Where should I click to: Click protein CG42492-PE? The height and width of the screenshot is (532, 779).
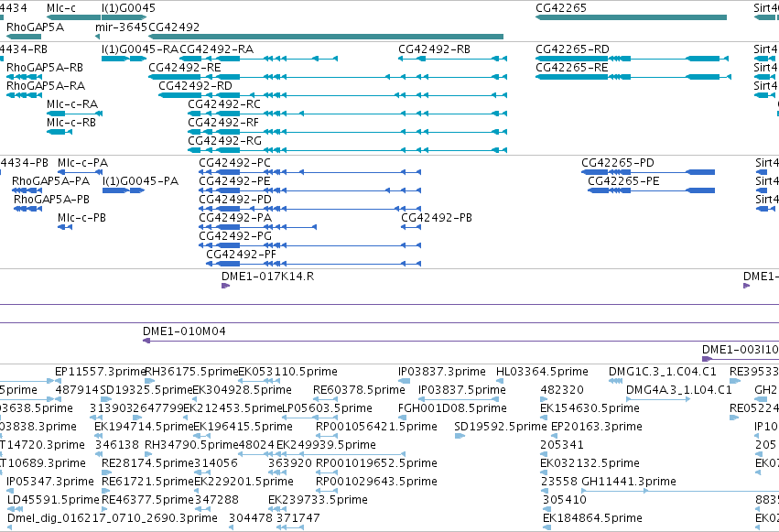[310, 190]
